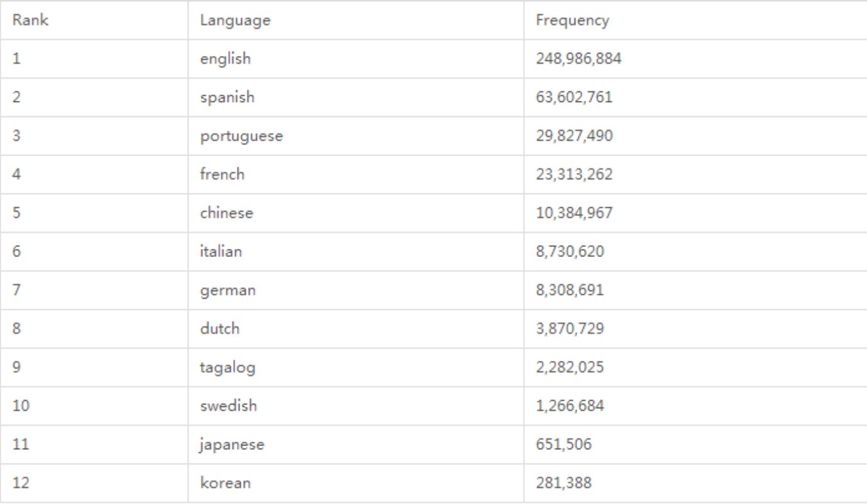Screen dimensions: 867x504
Task: Select the dutch language cell
Action: coord(220,329)
